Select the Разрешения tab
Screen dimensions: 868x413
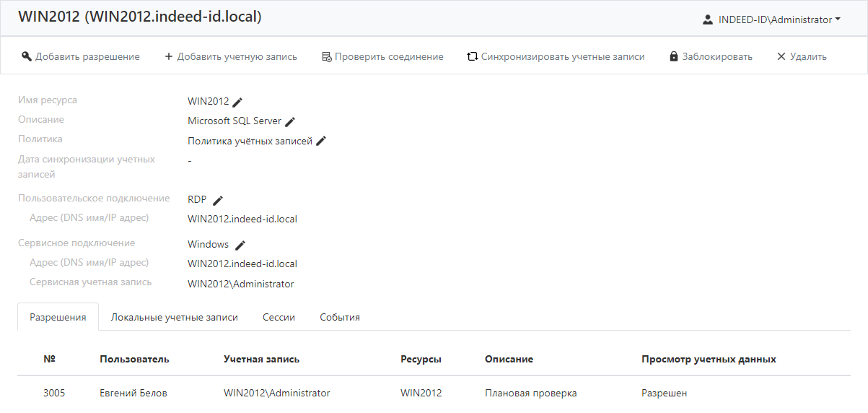pyautogui.click(x=58, y=317)
